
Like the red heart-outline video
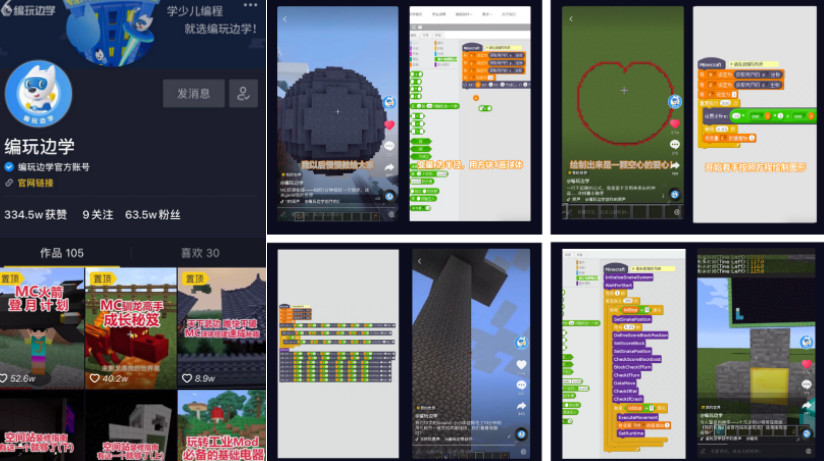coord(675,124)
